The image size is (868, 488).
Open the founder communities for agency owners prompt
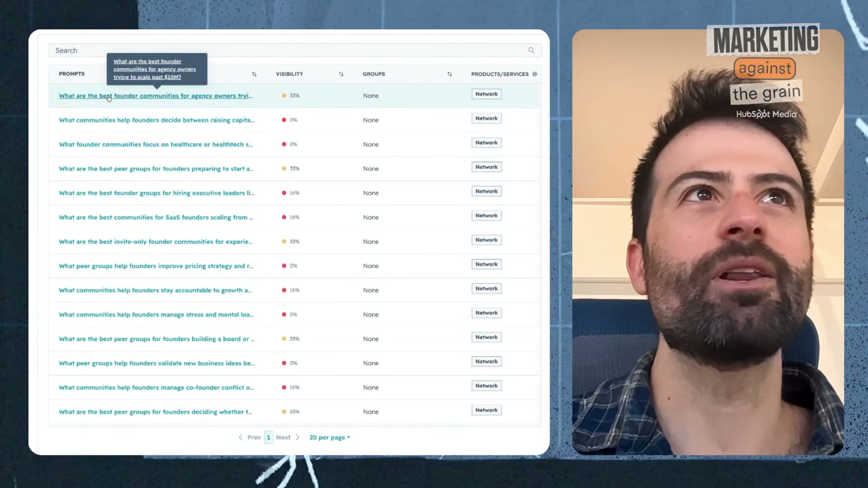point(156,95)
